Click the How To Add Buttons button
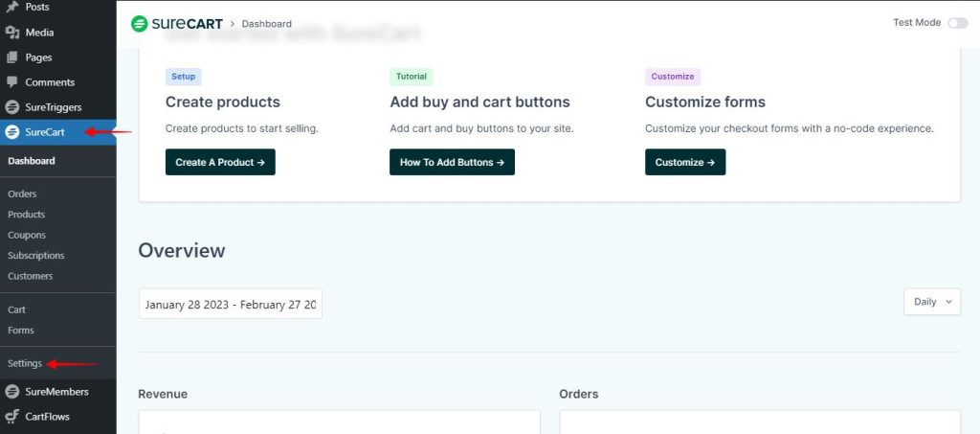Screen dimensions: 980x434 [452, 163]
